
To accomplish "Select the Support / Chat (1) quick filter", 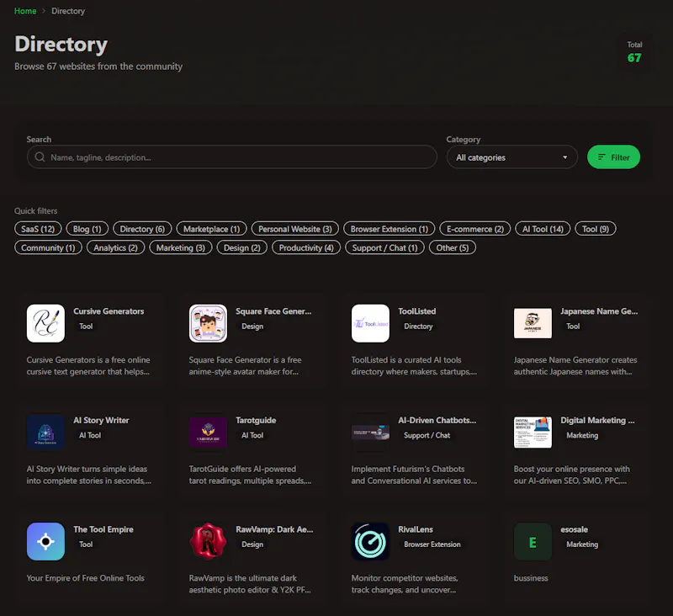I will coord(384,247).
